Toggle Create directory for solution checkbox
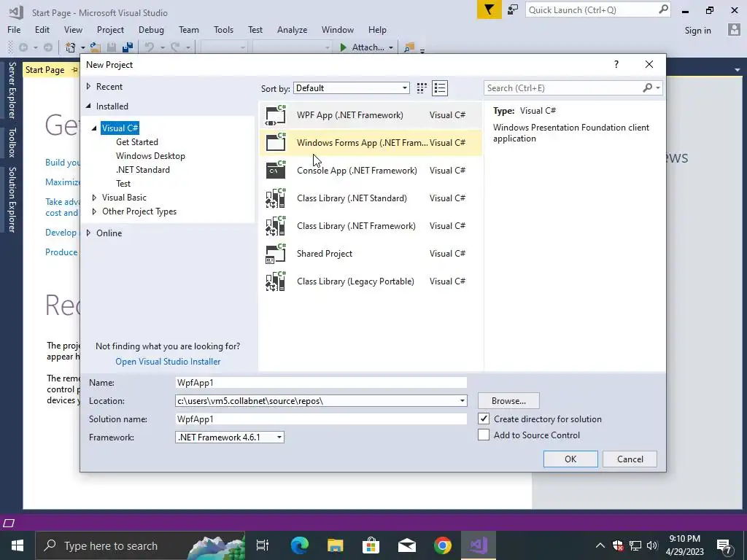This screenshot has width=747, height=560. pos(484,419)
